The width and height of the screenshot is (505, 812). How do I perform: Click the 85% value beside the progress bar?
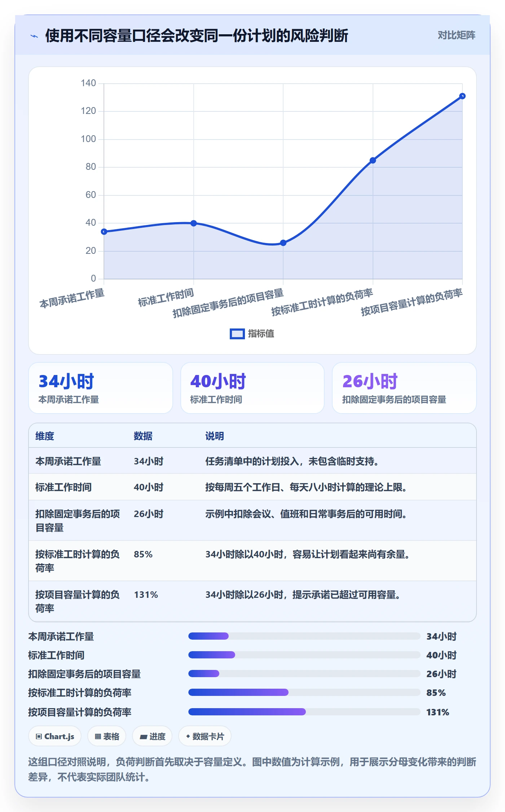point(436,693)
